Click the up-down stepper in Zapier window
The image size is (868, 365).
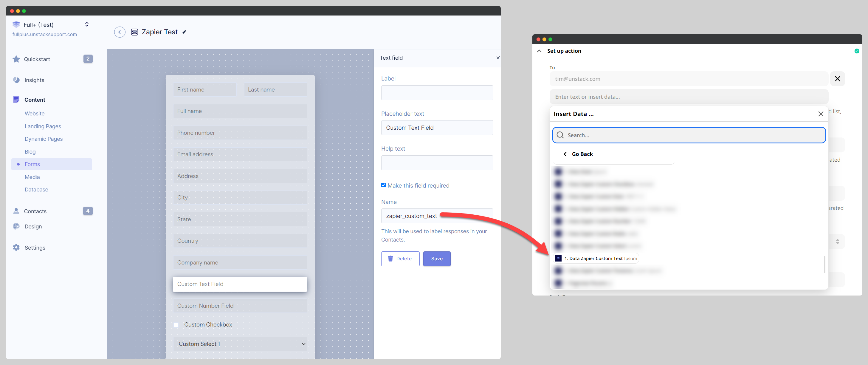pos(837,242)
